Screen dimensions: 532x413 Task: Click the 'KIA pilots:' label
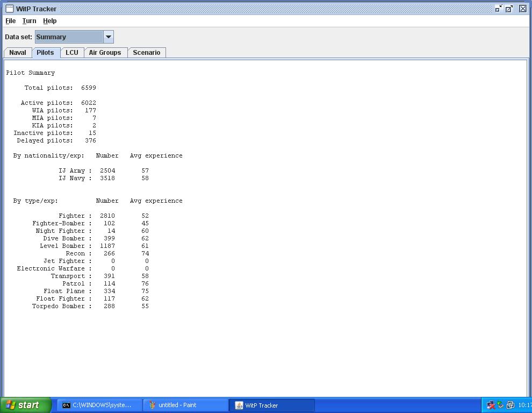click(x=52, y=125)
